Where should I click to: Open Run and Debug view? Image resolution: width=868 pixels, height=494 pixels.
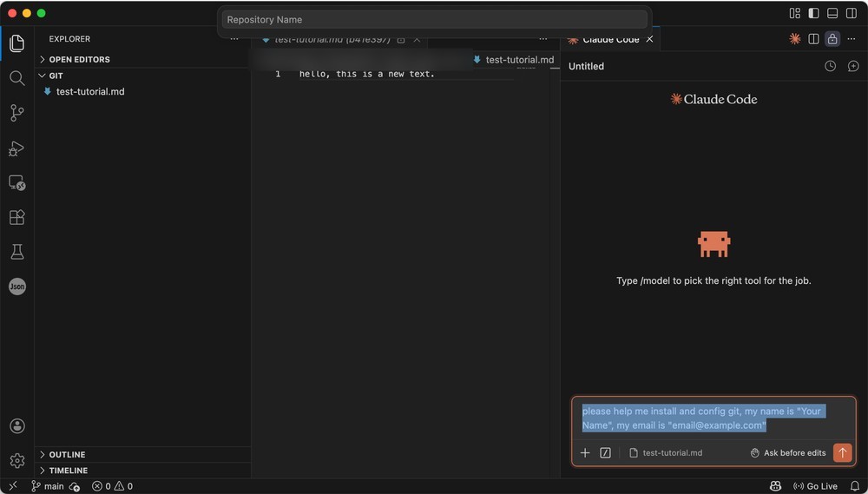[x=17, y=148]
